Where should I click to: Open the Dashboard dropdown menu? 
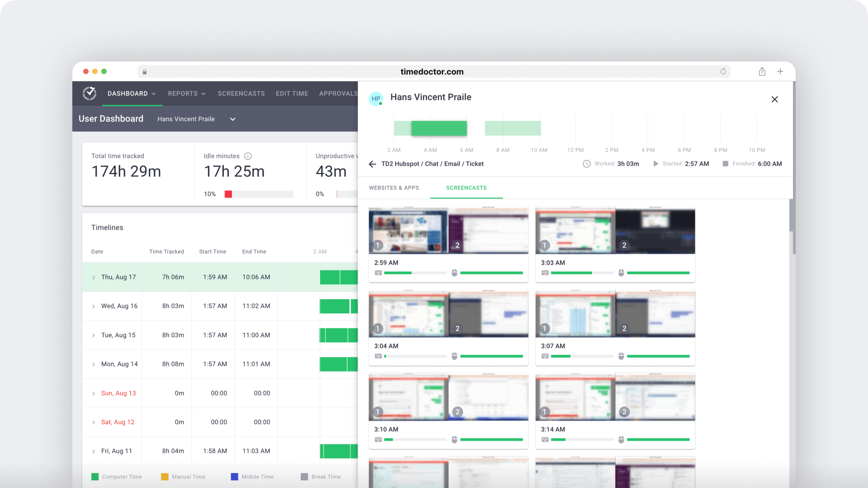click(132, 94)
